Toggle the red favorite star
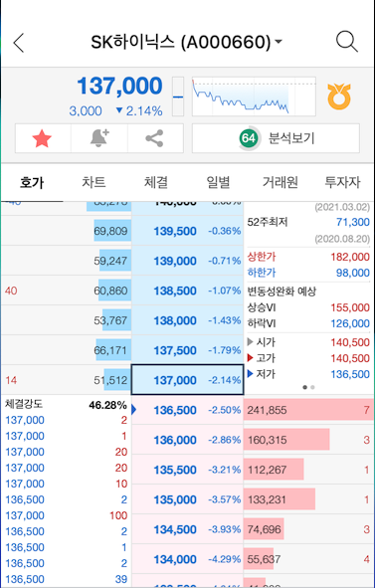 click(x=43, y=138)
